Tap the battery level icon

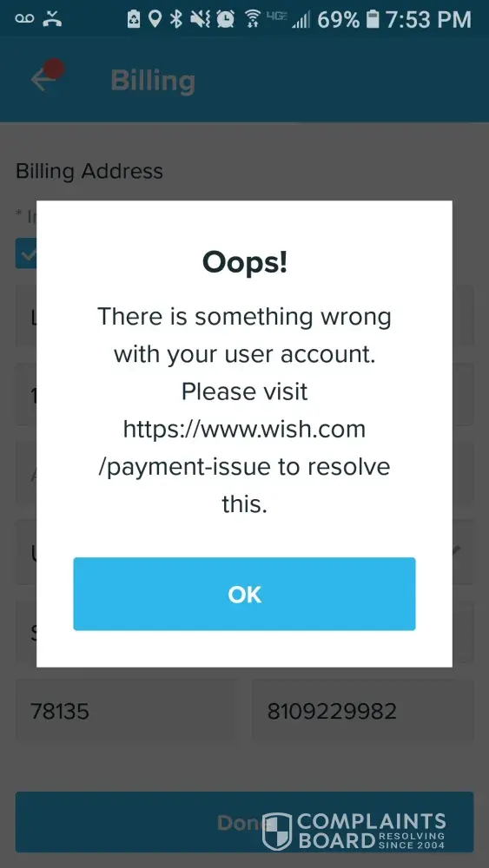point(373,19)
